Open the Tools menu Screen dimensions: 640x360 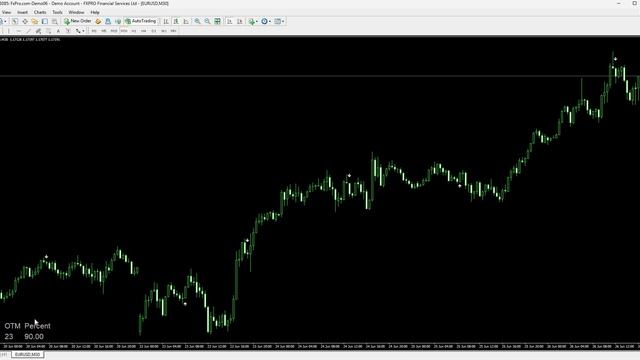58,12
